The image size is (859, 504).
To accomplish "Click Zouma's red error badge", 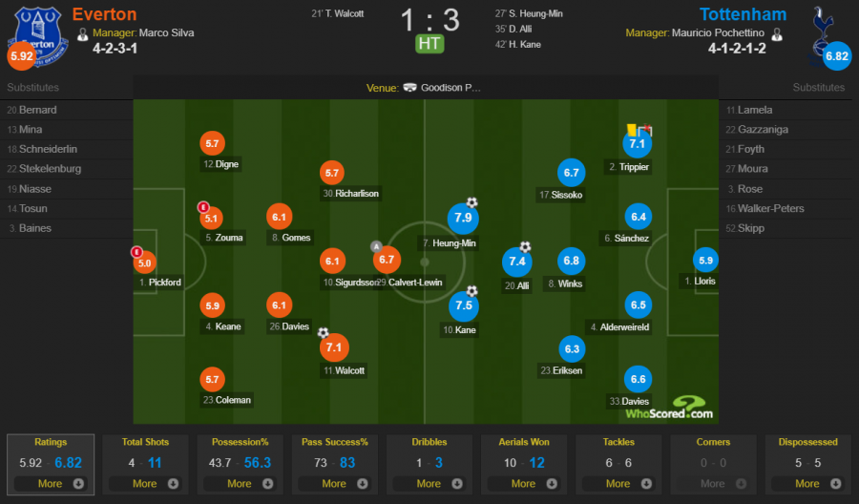I will click(203, 207).
